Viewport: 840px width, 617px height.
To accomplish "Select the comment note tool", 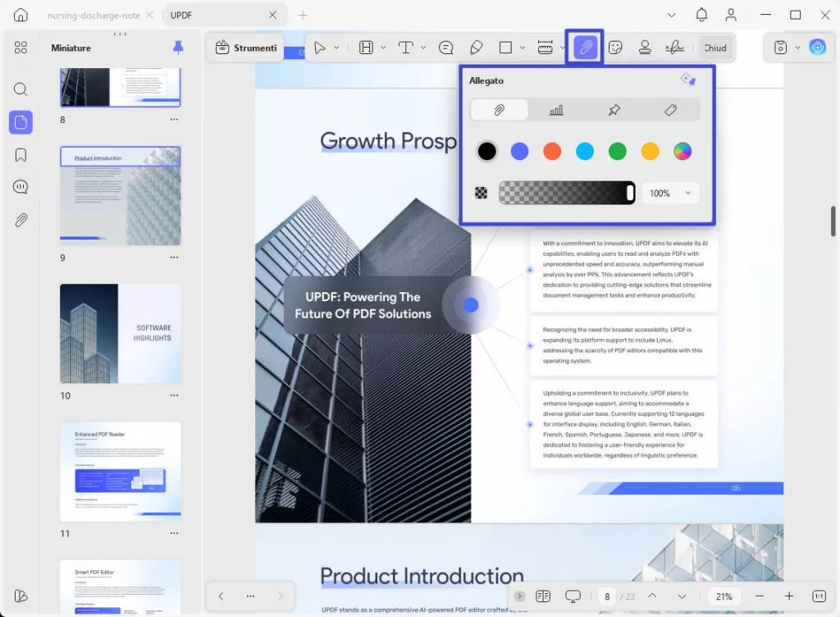I will 445,48.
